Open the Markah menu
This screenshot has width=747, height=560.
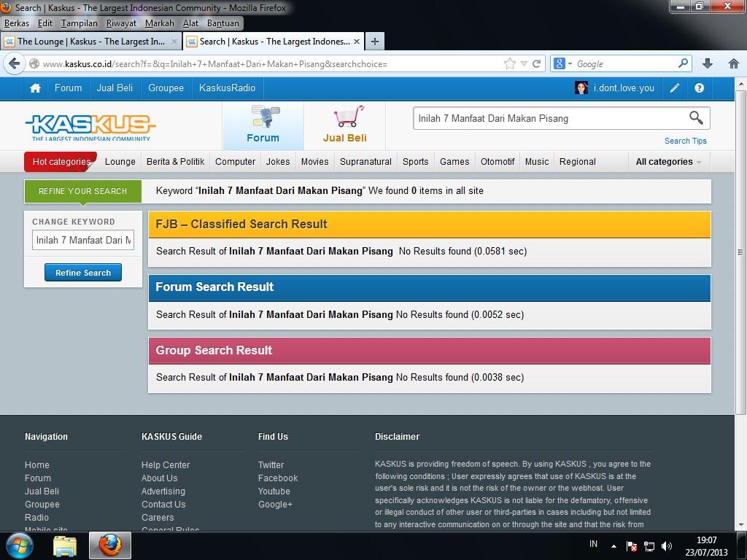click(160, 23)
